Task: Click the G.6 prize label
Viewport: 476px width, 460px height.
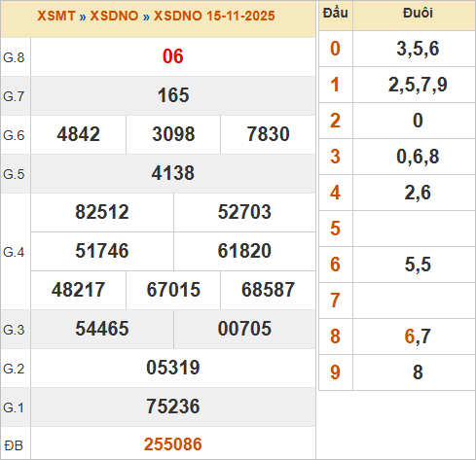Action: 14,135
